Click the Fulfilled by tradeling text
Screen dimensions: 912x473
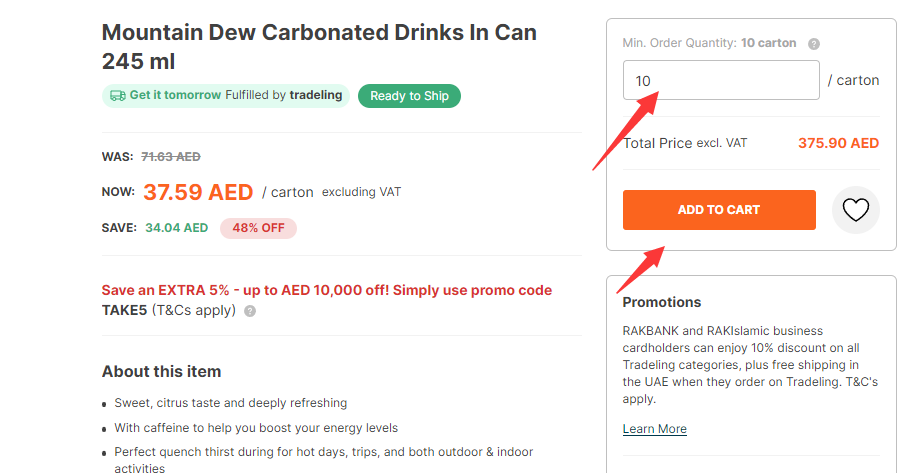283,96
